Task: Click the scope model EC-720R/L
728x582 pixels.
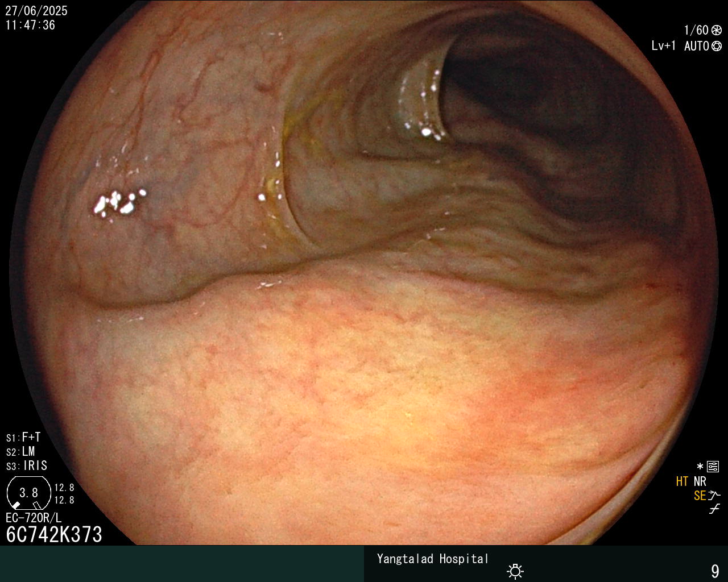Action: 34,518
